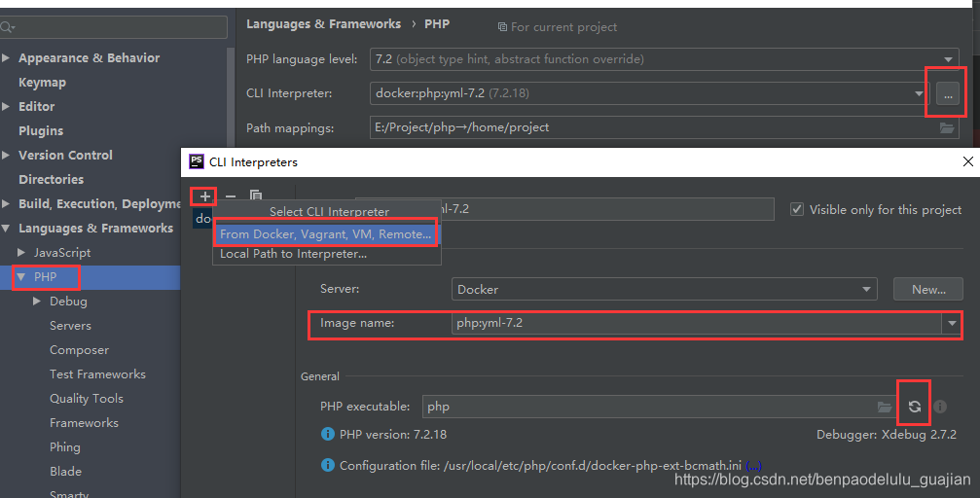Select Servers under PHP
This screenshot has width=980, height=498.
70,326
